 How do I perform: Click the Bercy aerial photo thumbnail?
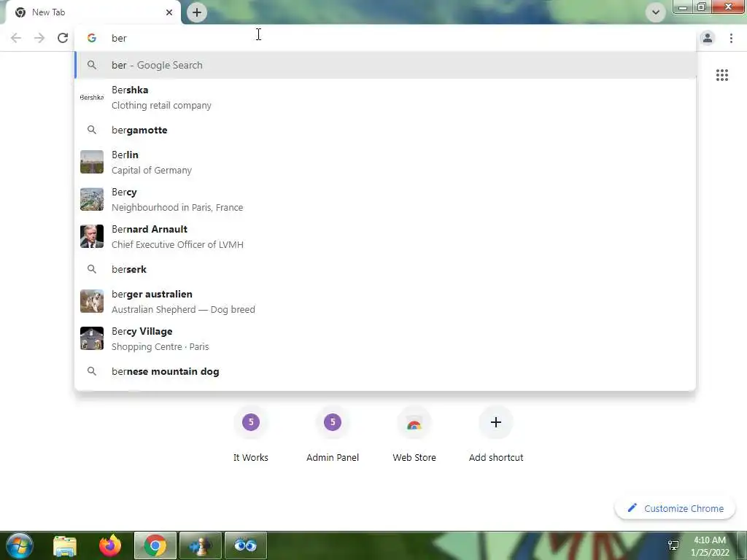tap(92, 199)
